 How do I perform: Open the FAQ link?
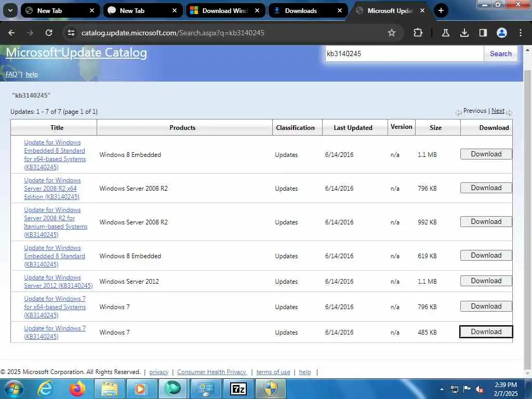tap(11, 74)
